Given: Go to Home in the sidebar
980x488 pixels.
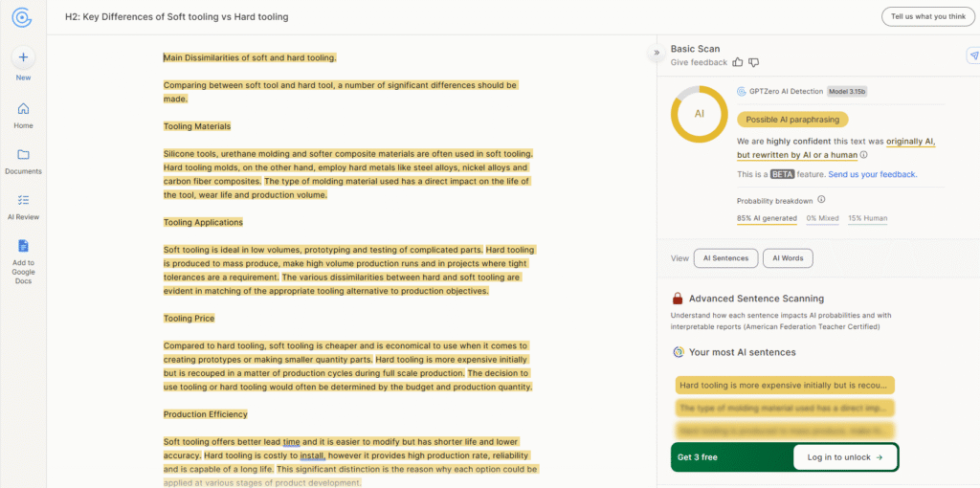Looking at the screenshot, I should [x=23, y=108].
